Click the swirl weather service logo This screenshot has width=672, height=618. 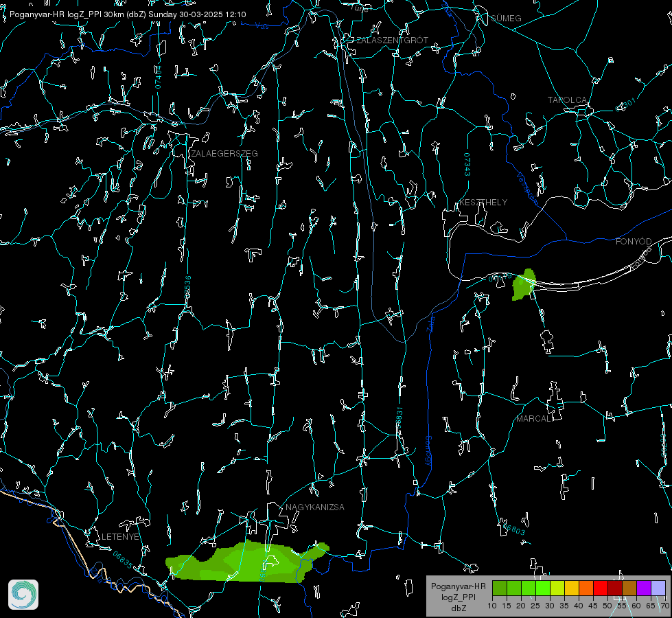23,595
